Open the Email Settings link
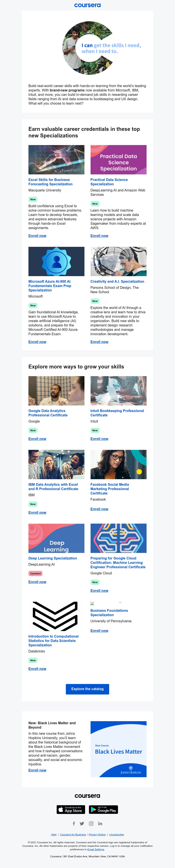Viewport: 175px width, 868px height. tap(96, 849)
